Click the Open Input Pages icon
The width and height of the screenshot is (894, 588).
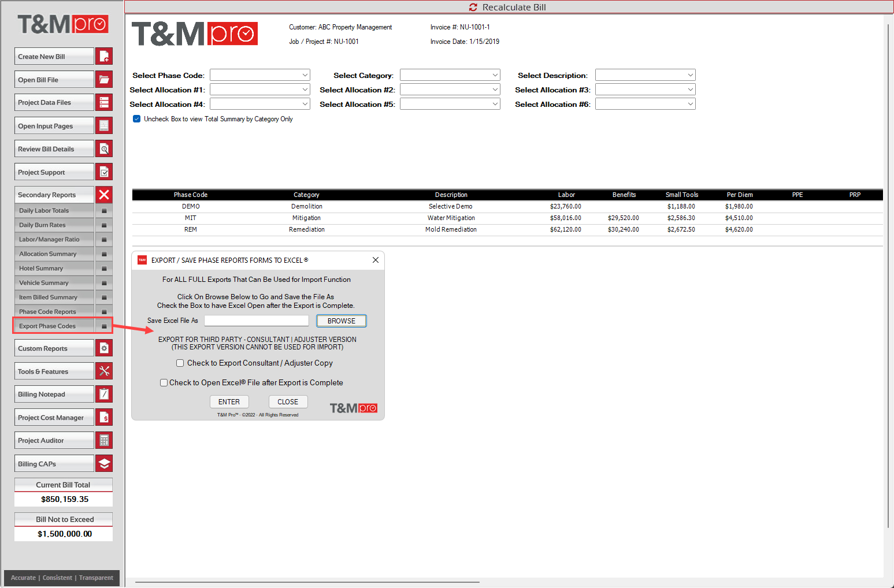point(104,125)
